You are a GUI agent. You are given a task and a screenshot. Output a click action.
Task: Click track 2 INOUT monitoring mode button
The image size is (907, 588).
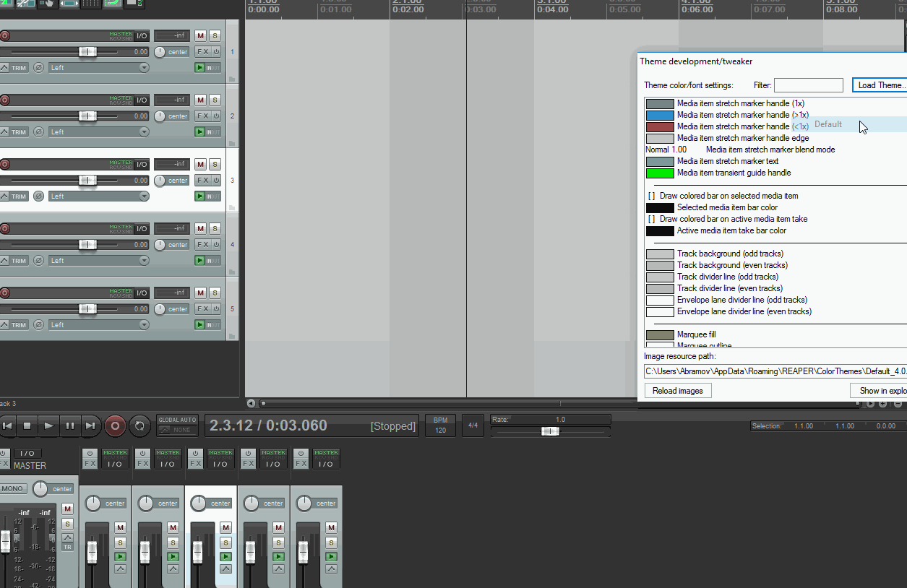tap(213, 132)
